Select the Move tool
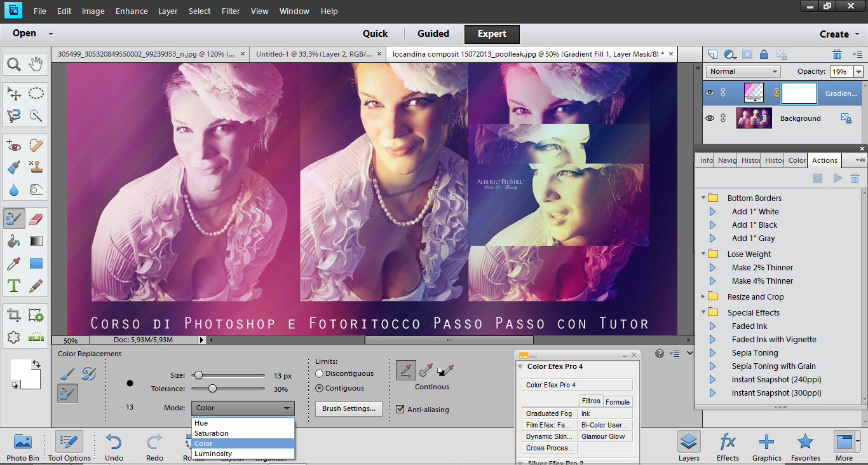868x465 pixels. click(x=14, y=94)
